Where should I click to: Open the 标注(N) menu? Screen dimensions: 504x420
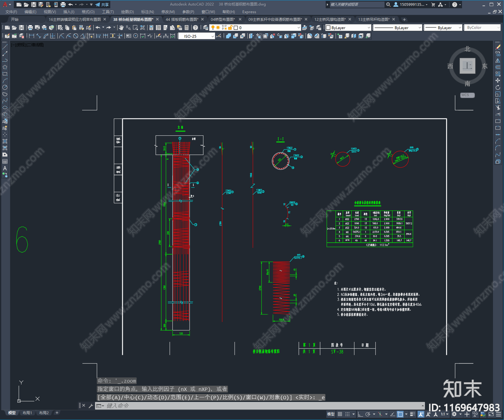point(147,12)
